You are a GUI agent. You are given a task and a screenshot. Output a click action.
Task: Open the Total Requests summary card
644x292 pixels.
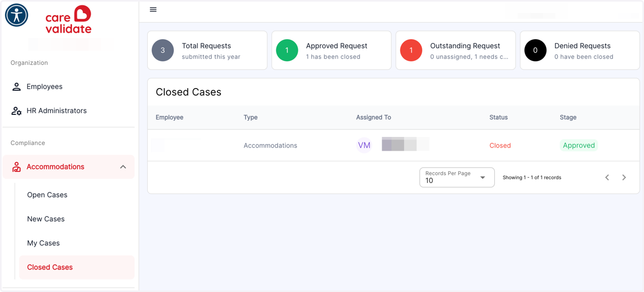pyautogui.click(x=207, y=50)
